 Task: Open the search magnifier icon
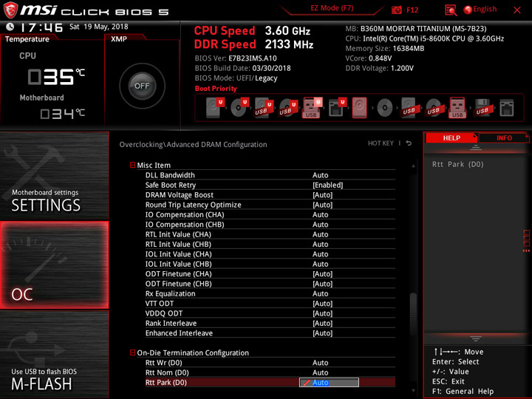point(451,10)
